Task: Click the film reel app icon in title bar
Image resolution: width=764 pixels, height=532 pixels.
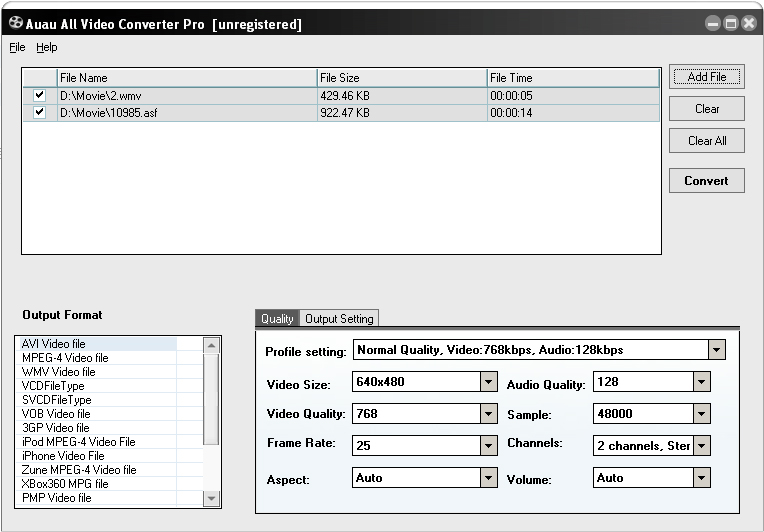Action: [16, 22]
